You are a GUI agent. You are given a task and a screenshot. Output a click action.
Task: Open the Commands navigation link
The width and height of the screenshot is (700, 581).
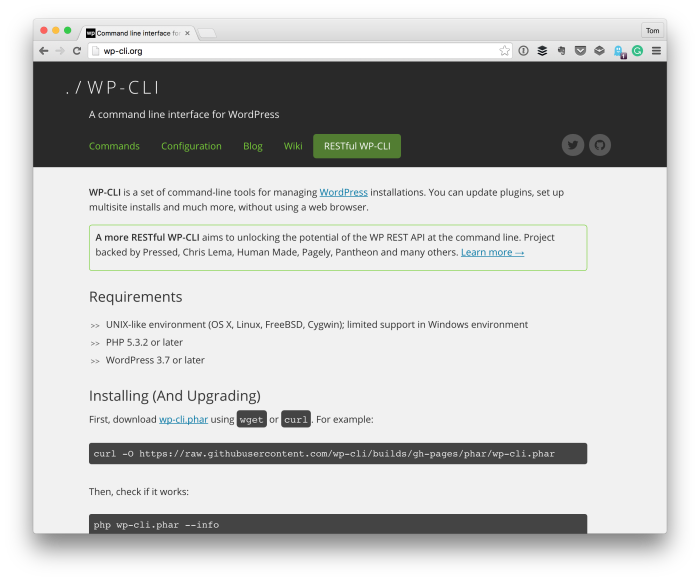(x=114, y=146)
